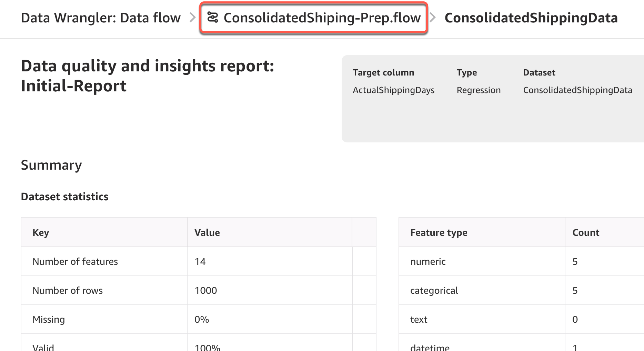Select the ConsolidatedShippingData breadcrumb

click(531, 18)
